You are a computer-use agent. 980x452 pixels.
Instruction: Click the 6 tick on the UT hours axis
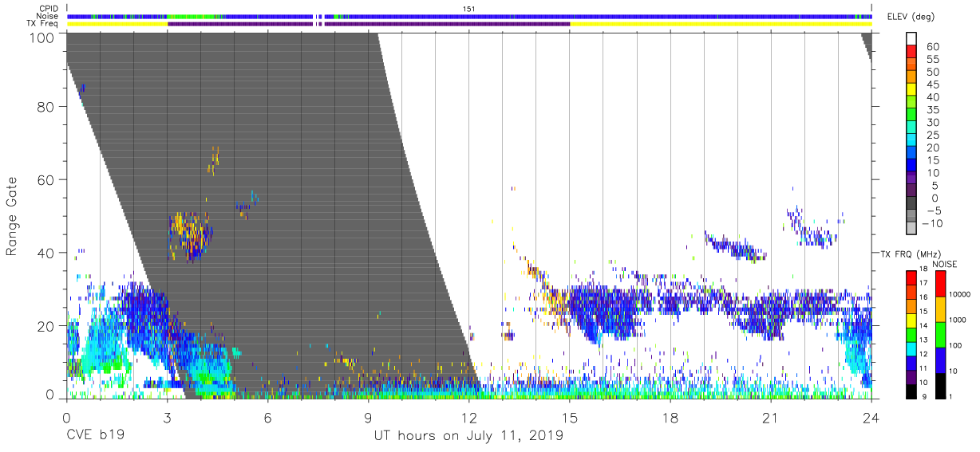267,417
